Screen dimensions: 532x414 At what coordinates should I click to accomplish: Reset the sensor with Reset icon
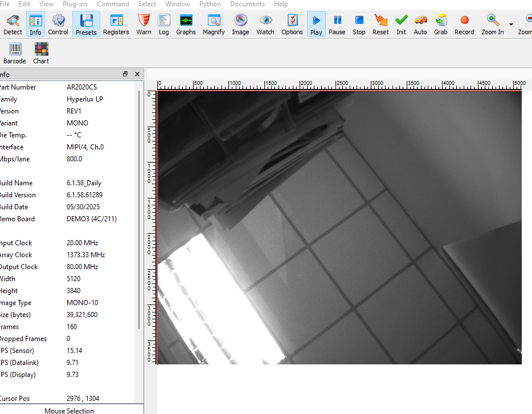point(380,24)
